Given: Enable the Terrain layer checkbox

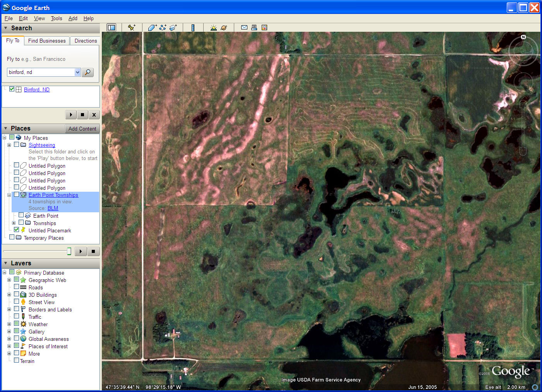Looking at the screenshot, I should point(16,361).
